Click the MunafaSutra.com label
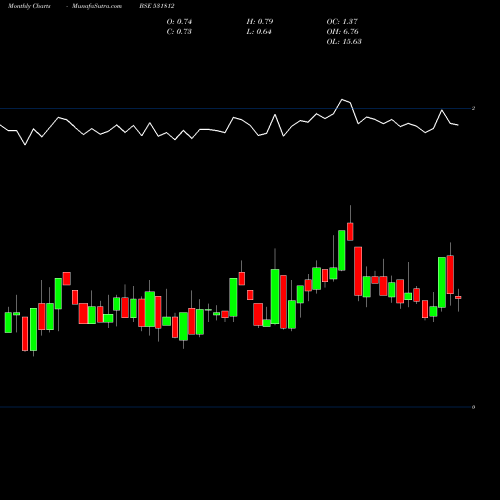The image size is (500, 500). pos(97,6)
